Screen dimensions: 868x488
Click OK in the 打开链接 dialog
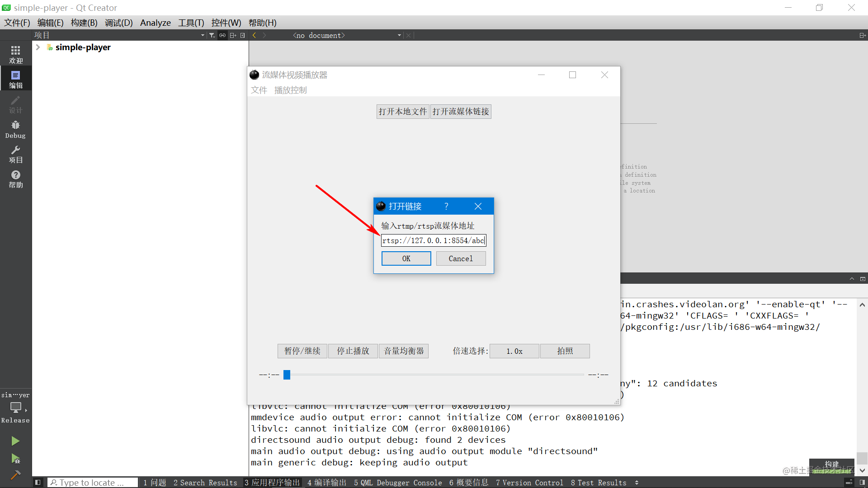[406, 258]
